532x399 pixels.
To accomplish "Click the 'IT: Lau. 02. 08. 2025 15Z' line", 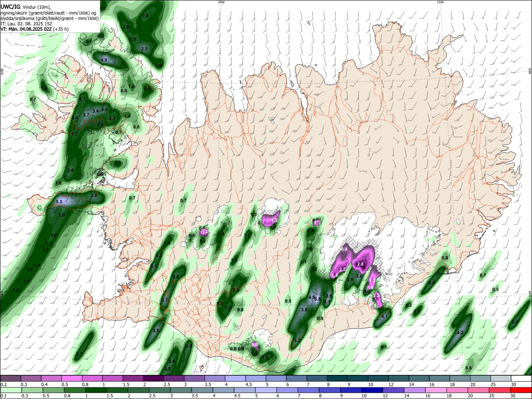I will coord(25,24).
